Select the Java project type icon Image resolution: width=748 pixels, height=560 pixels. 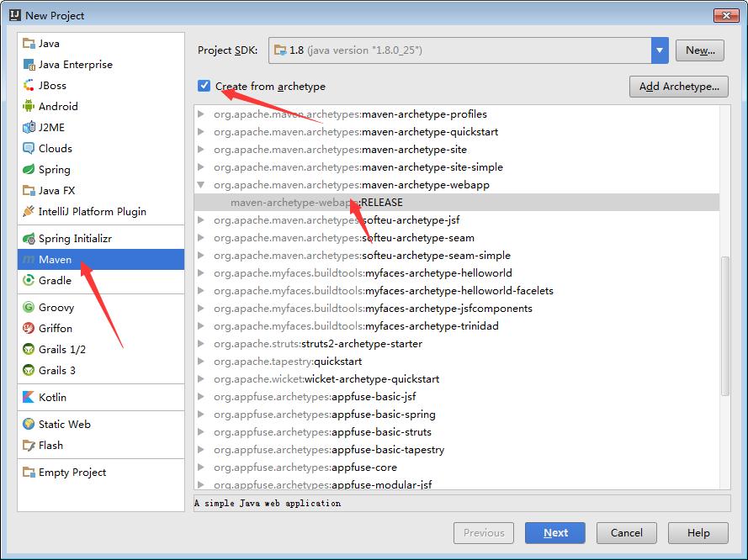click(x=29, y=44)
